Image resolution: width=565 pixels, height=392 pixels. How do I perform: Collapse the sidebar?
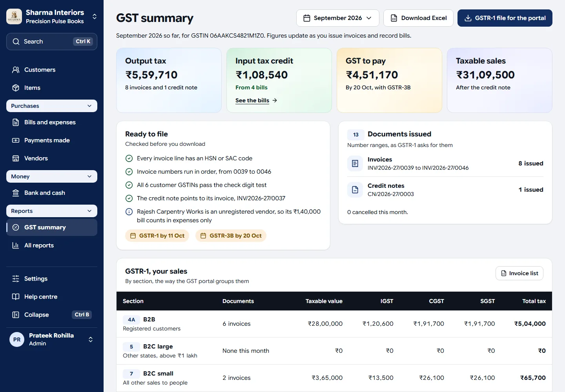click(52, 315)
